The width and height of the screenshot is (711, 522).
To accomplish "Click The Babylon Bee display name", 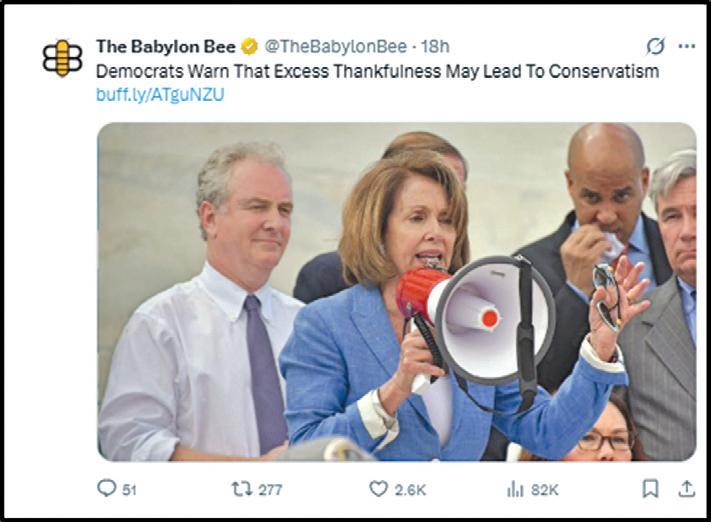I will click(166, 46).
